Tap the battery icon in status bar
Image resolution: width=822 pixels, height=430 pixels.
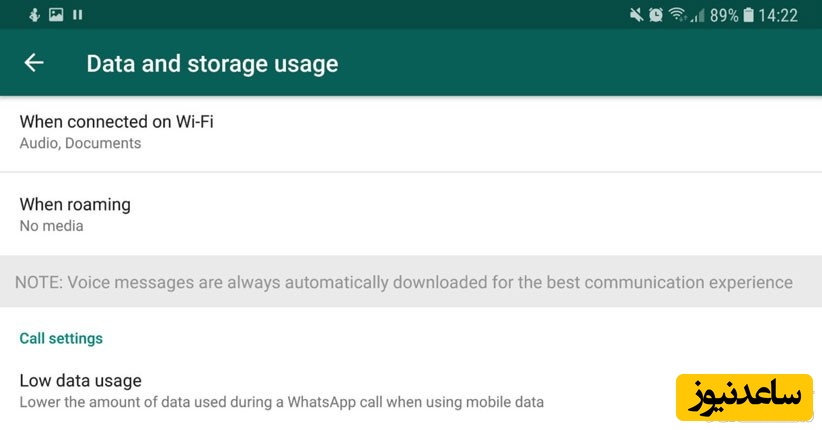(747, 15)
